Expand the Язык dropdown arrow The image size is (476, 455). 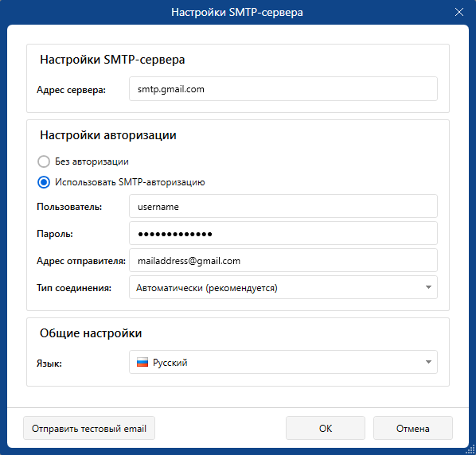point(428,362)
